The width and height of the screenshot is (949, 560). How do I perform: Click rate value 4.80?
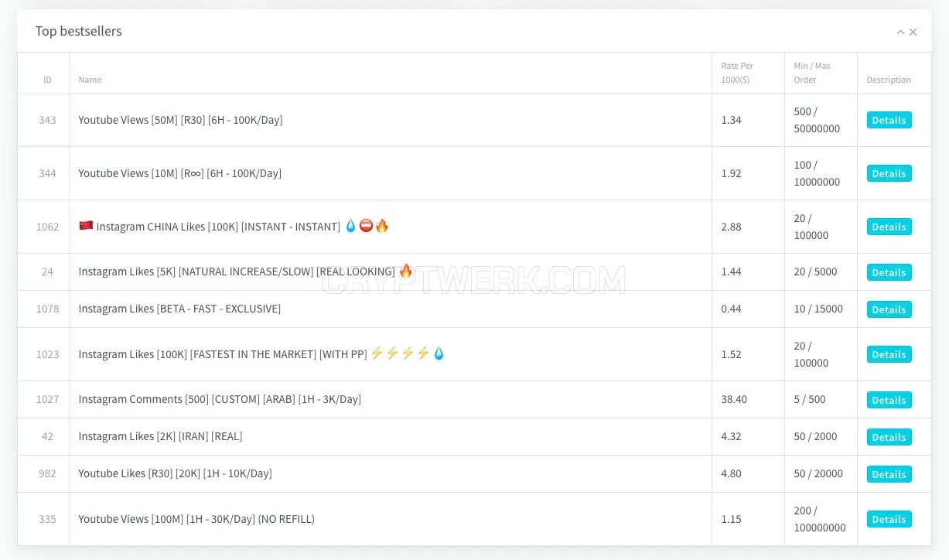[x=731, y=473]
